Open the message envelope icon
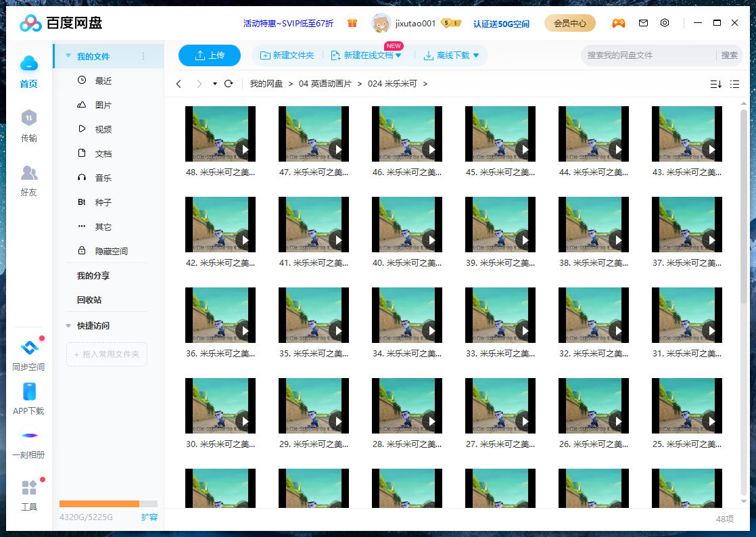The width and height of the screenshot is (756, 537). pos(643,22)
